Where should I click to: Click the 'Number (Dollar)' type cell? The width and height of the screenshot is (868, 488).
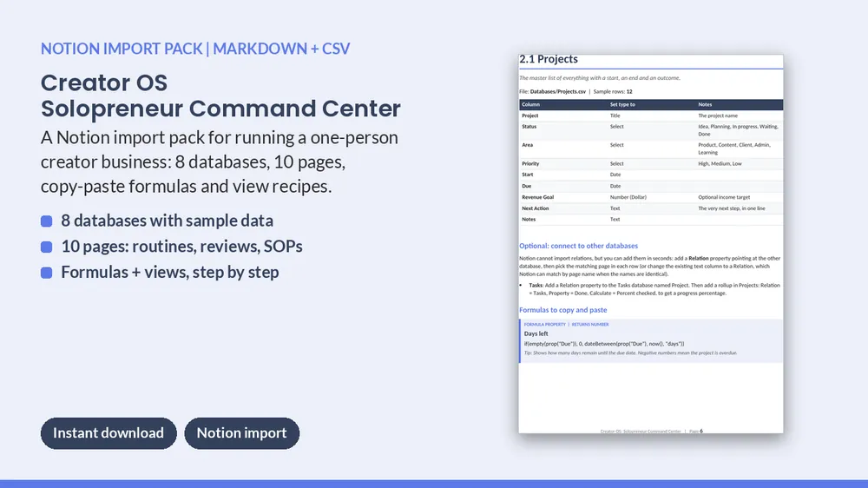coord(628,197)
